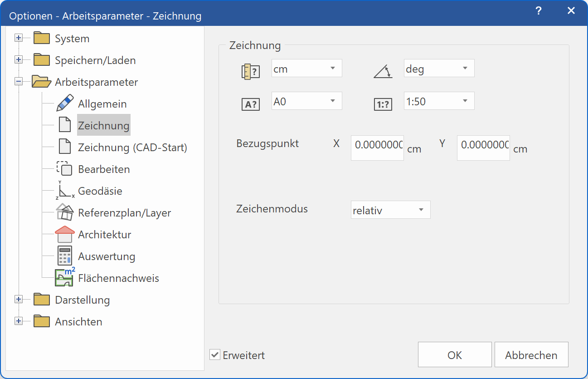Select Zeichnung (CAD-Start) in the tree
The width and height of the screenshot is (588, 379).
[131, 147]
